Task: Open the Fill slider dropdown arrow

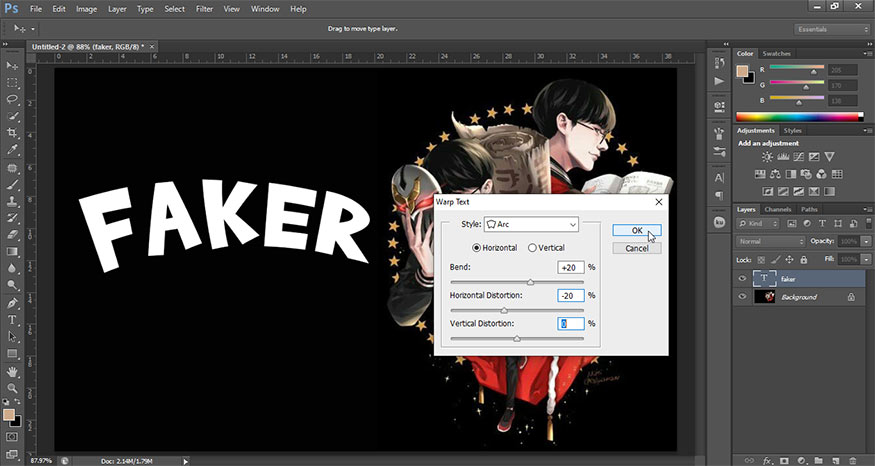Action: pyautogui.click(x=866, y=260)
